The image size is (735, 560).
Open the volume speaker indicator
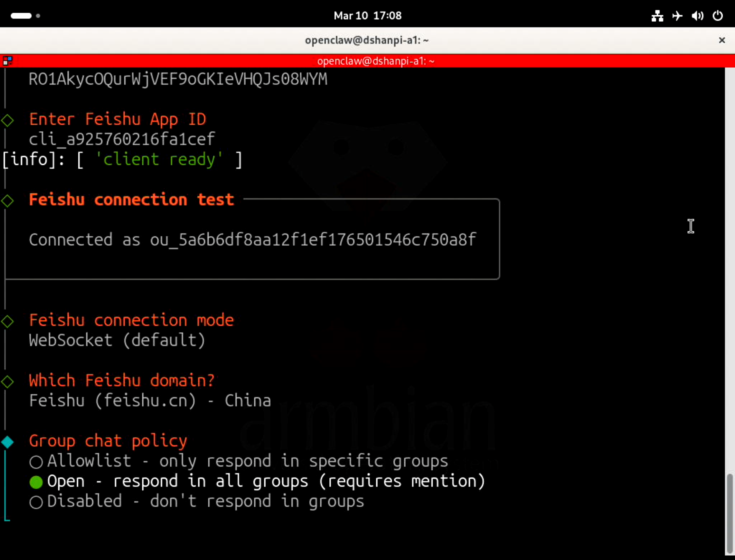pos(697,16)
